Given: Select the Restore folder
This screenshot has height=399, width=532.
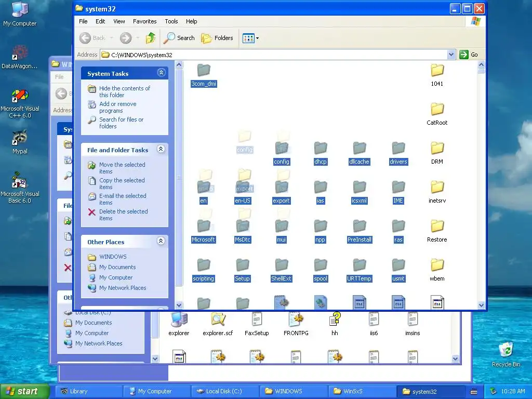Looking at the screenshot, I should pos(437,231).
